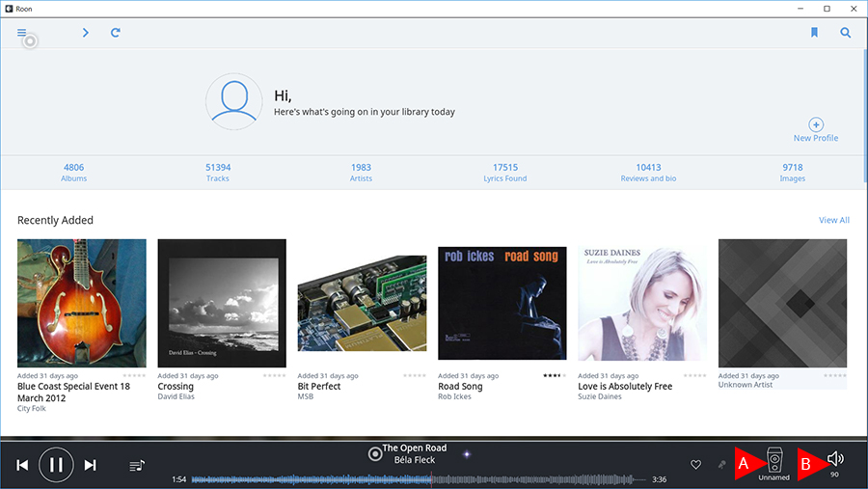Click Béla Fleck artist name in player
The height and width of the screenshot is (489, 868).
414,460
